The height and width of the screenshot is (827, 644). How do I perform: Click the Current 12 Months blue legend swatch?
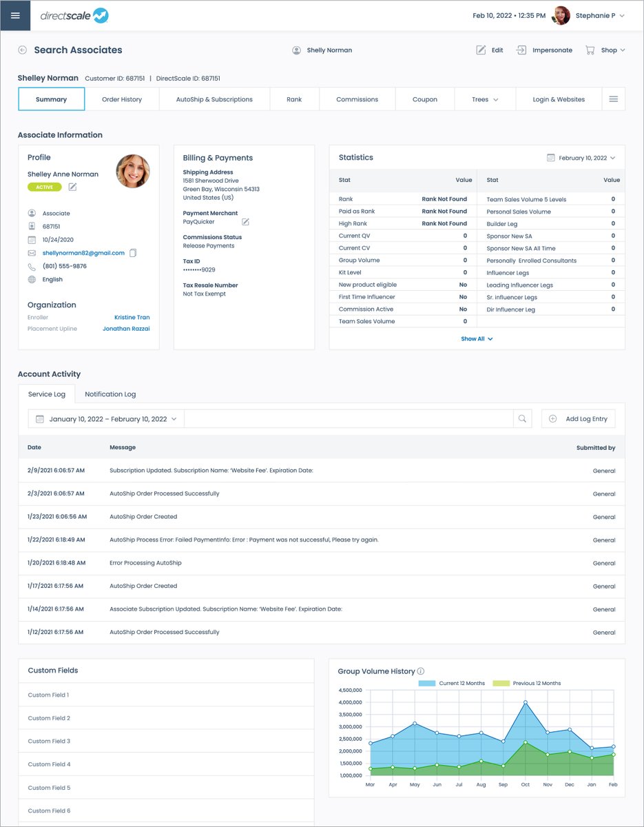[x=427, y=684]
